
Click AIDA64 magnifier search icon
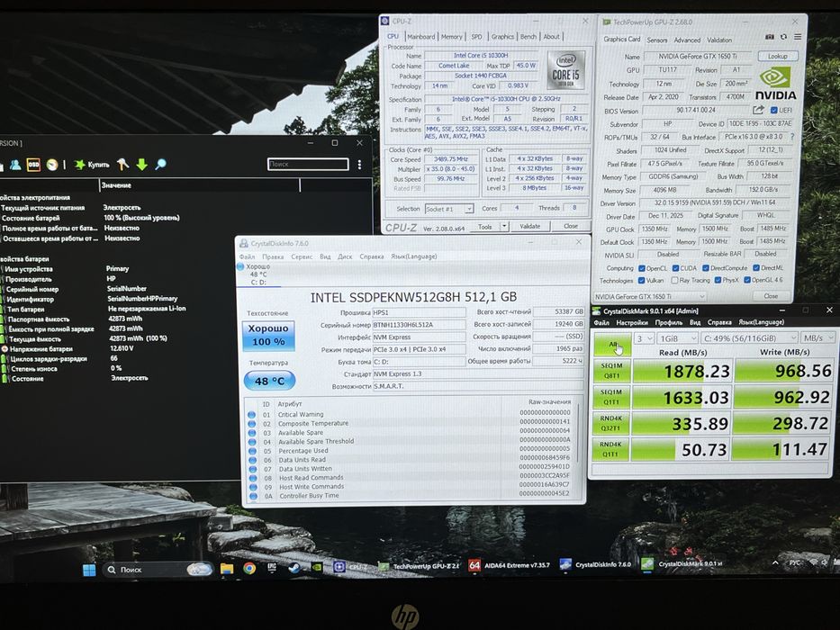coord(160,165)
